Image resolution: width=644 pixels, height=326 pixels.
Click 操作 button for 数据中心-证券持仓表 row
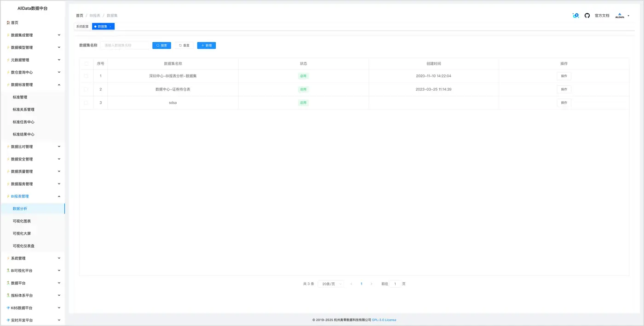(x=564, y=89)
